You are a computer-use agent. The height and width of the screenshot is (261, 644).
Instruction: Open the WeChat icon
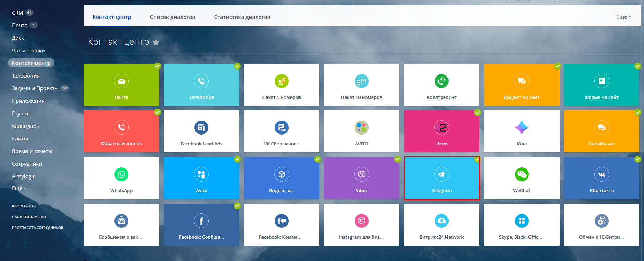(522, 174)
